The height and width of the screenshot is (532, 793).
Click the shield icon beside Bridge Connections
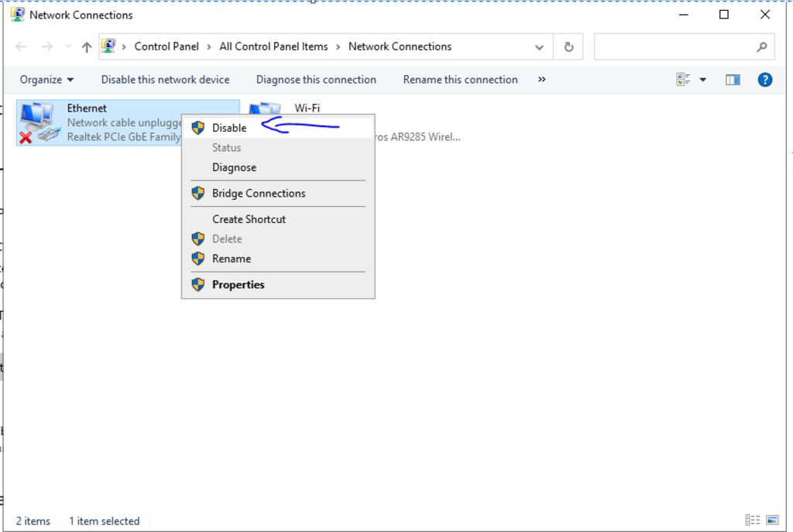198,193
